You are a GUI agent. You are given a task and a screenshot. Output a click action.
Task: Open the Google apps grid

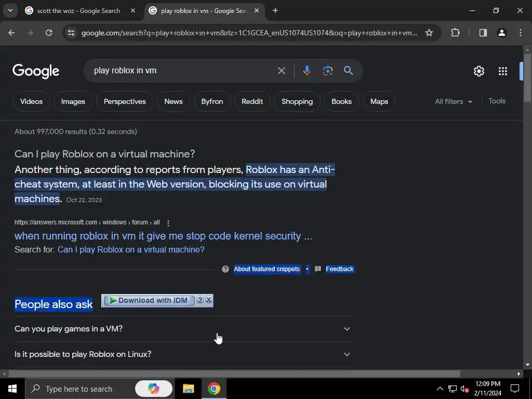tap(503, 71)
